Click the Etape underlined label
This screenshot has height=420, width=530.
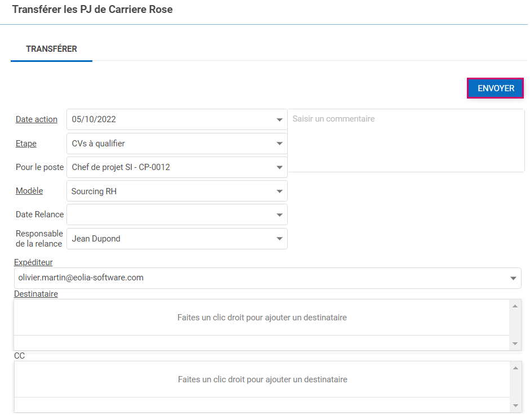(26, 144)
